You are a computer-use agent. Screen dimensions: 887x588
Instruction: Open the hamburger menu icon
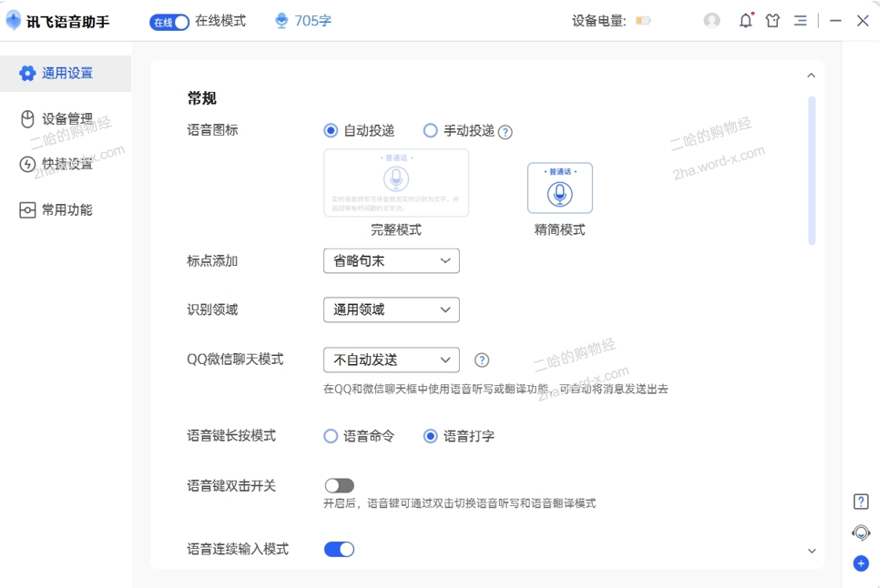[x=800, y=20]
